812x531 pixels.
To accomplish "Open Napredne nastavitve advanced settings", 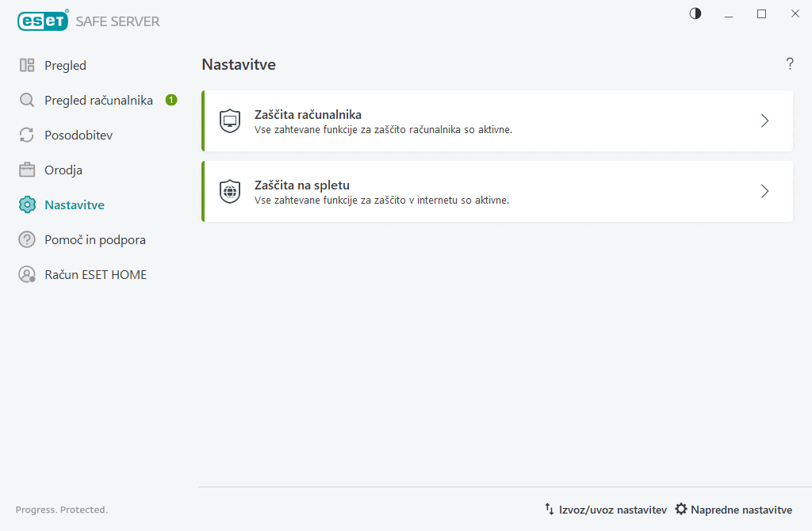I will (733, 510).
